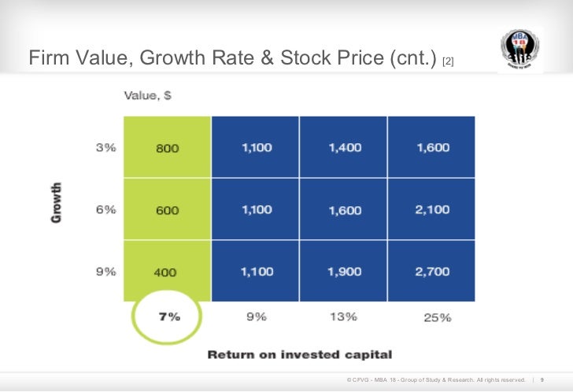Open the [2] footnote reference in title
Viewport: 573px width, 392px height.
point(448,61)
